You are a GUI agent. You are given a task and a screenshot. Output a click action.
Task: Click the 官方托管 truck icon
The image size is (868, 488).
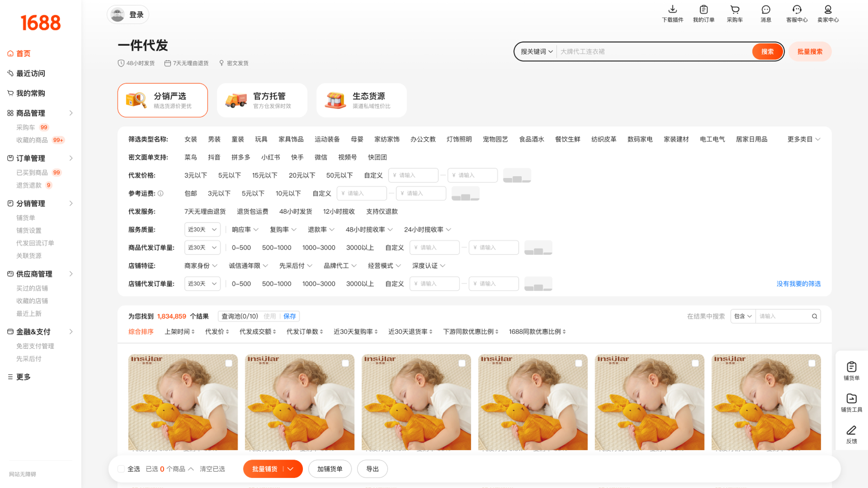(236, 100)
